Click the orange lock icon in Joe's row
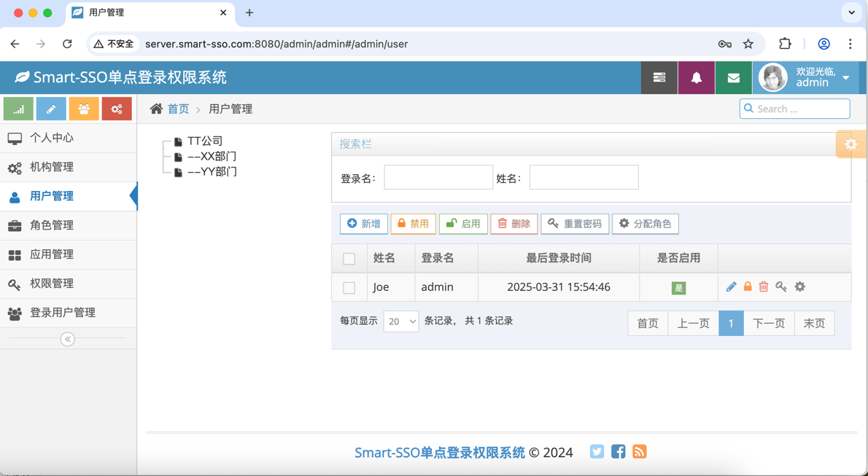 pyautogui.click(x=748, y=286)
